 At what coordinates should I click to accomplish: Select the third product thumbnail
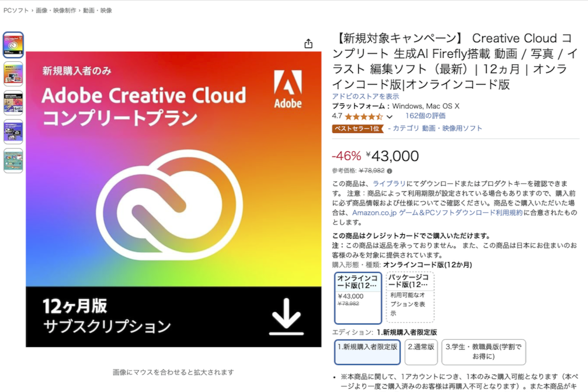pyautogui.click(x=13, y=102)
